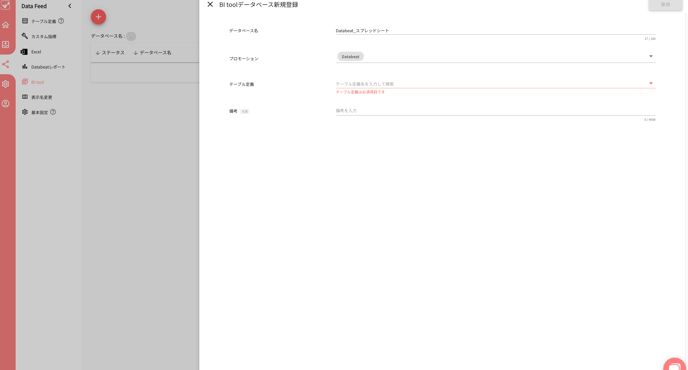This screenshot has height=370, width=688.
Task: Open 基本設定 in the sidebar
Action: tap(39, 112)
